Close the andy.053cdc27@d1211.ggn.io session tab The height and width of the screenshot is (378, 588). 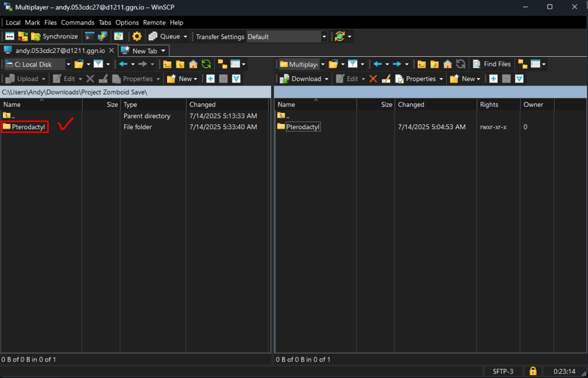(x=111, y=50)
